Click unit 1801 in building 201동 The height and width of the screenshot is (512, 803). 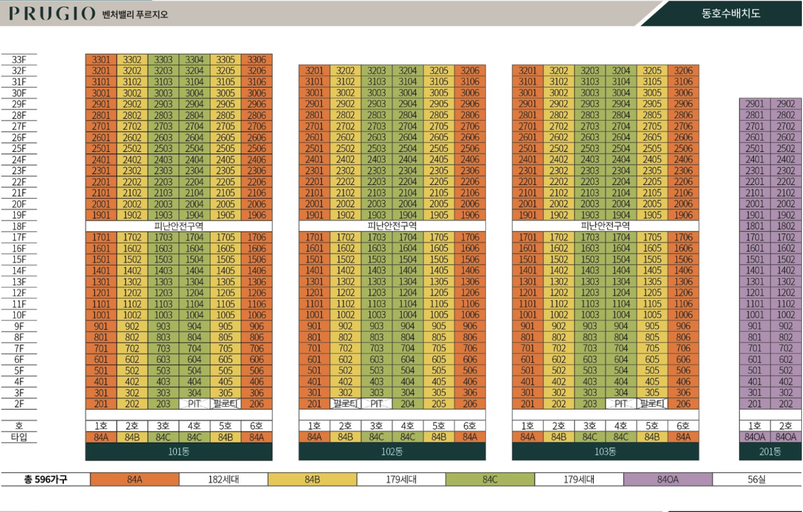click(x=754, y=226)
